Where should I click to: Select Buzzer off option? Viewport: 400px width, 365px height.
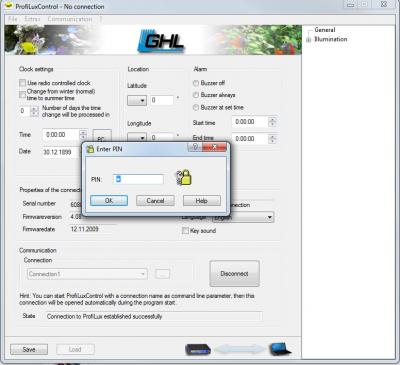tap(196, 83)
